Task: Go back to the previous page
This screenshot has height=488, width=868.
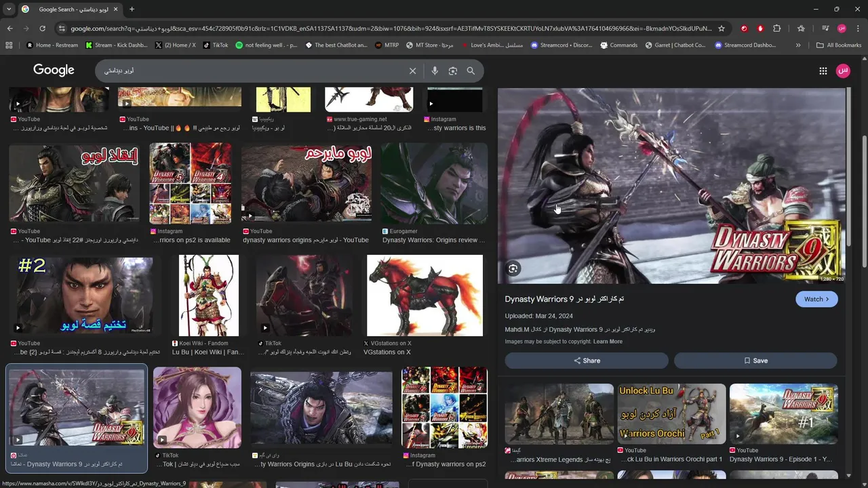Action: coord(9,28)
